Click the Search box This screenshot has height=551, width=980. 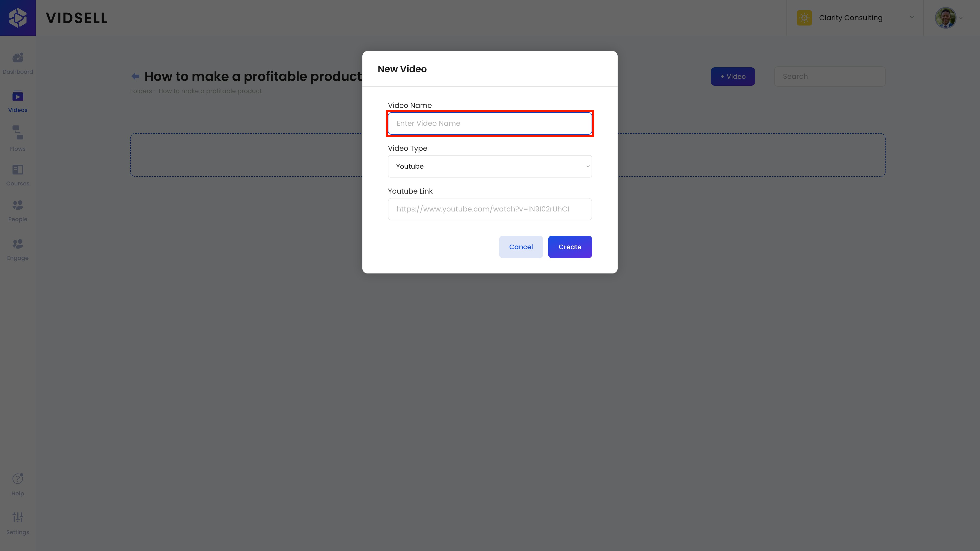[830, 77]
